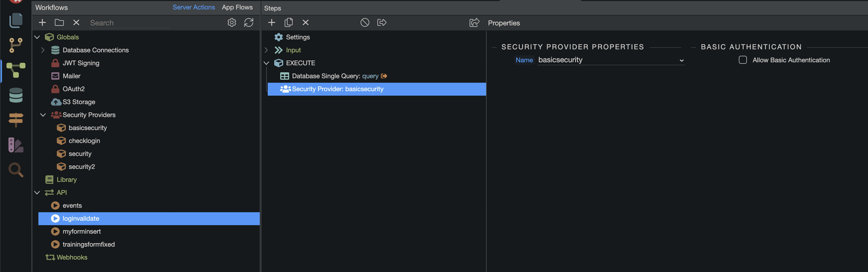Click the Search workflows field
This screenshot has width=868, height=272.
point(129,23)
